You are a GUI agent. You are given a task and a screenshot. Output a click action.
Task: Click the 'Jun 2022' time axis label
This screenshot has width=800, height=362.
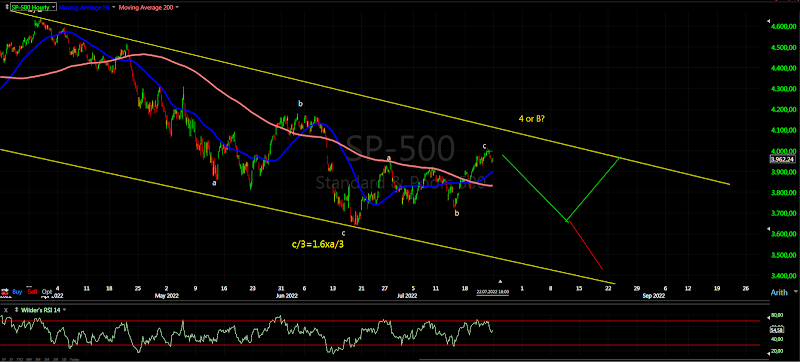287,295
